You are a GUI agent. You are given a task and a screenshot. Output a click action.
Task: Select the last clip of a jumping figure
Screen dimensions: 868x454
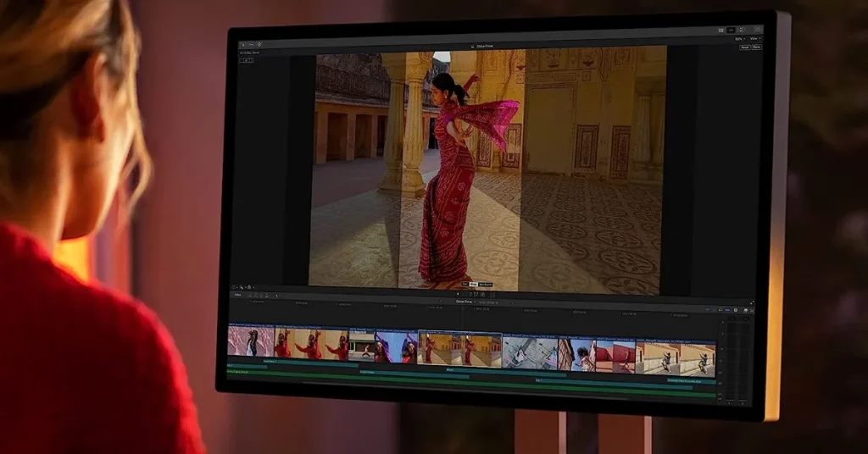tap(676, 357)
